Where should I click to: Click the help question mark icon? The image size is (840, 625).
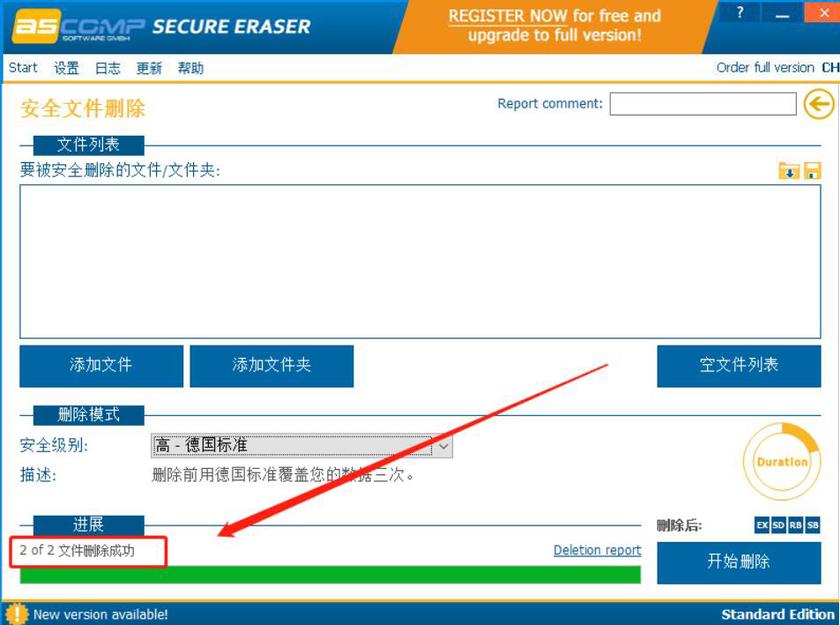[x=740, y=13]
